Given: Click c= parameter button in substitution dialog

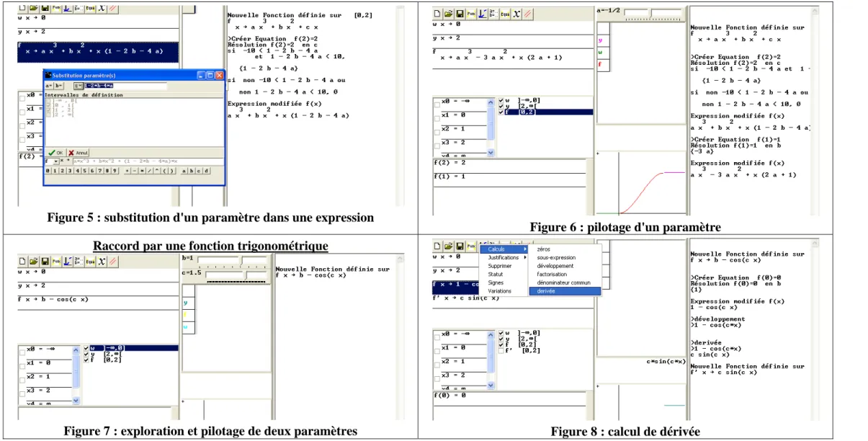Looking at the screenshot, I should click(79, 86).
